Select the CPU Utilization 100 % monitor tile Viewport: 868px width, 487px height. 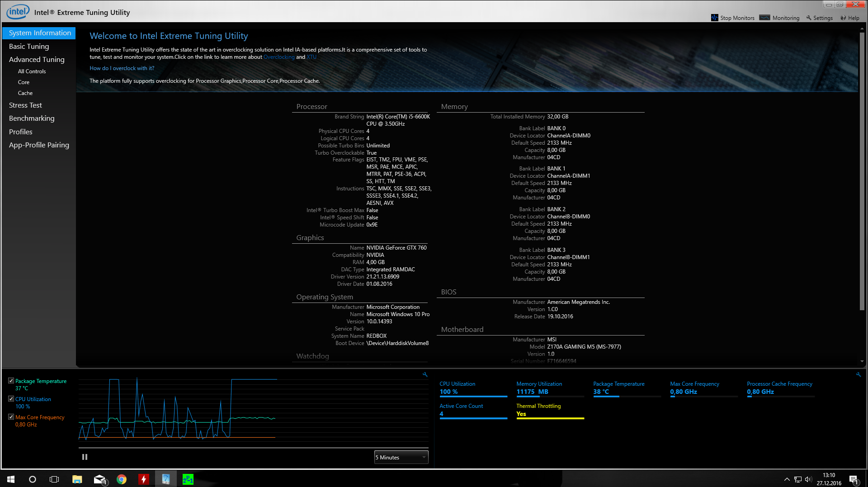(473, 388)
